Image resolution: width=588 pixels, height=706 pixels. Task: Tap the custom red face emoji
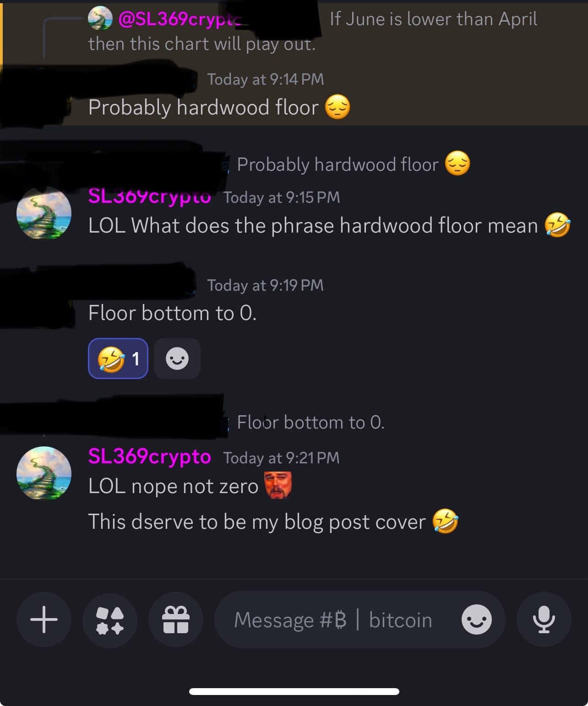278,485
